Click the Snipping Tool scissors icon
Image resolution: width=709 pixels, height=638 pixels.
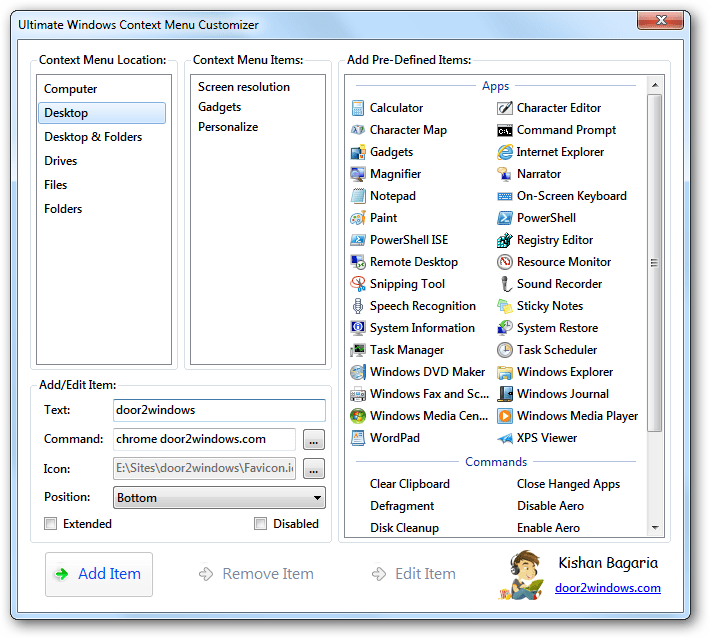coord(358,284)
